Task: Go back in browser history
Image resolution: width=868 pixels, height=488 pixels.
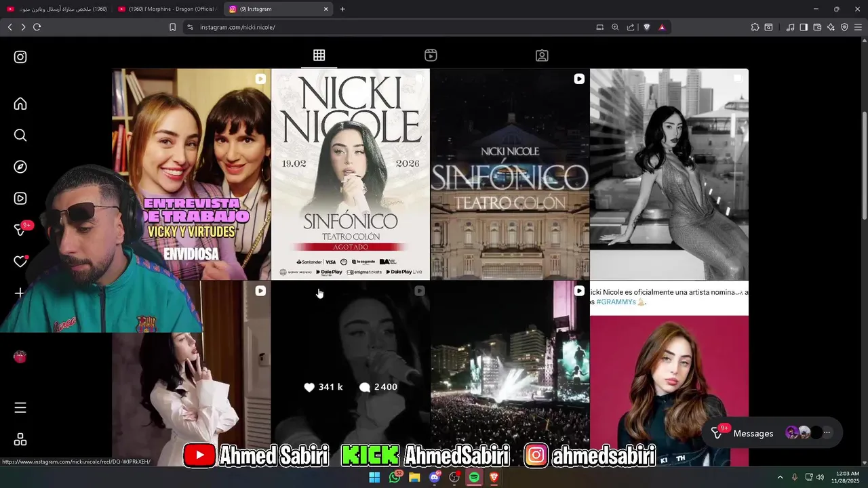Action: click(x=9, y=27)
